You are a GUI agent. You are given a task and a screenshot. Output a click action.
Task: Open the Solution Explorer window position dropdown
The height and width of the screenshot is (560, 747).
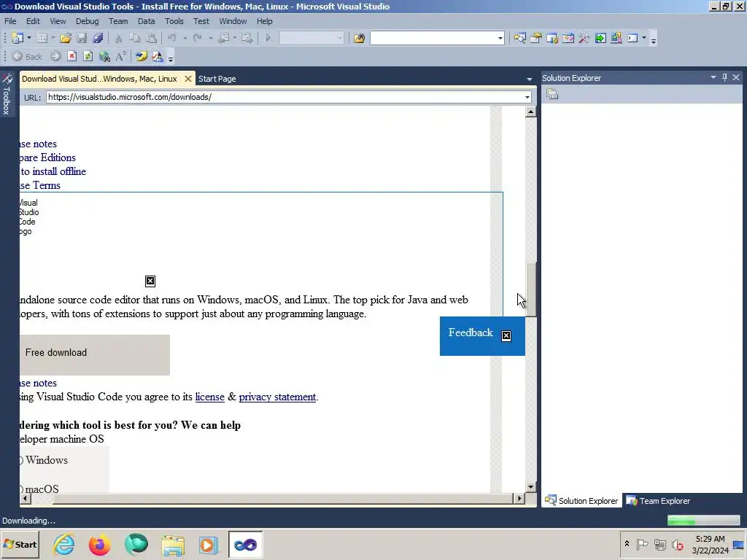[x=713, y=77]
